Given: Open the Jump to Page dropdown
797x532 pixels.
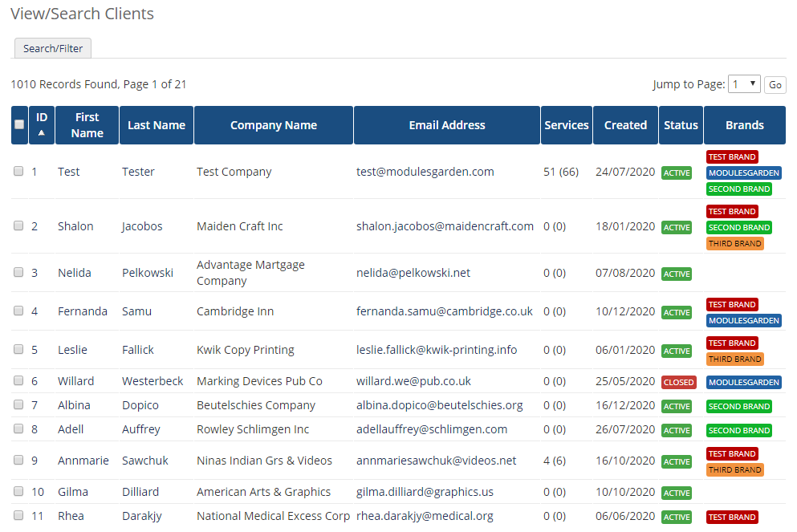Looking at the screenshot, I should [744, 83].
